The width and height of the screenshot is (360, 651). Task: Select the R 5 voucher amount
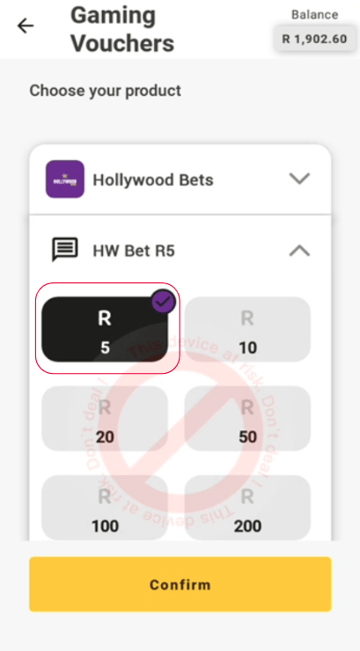[105, 329]
